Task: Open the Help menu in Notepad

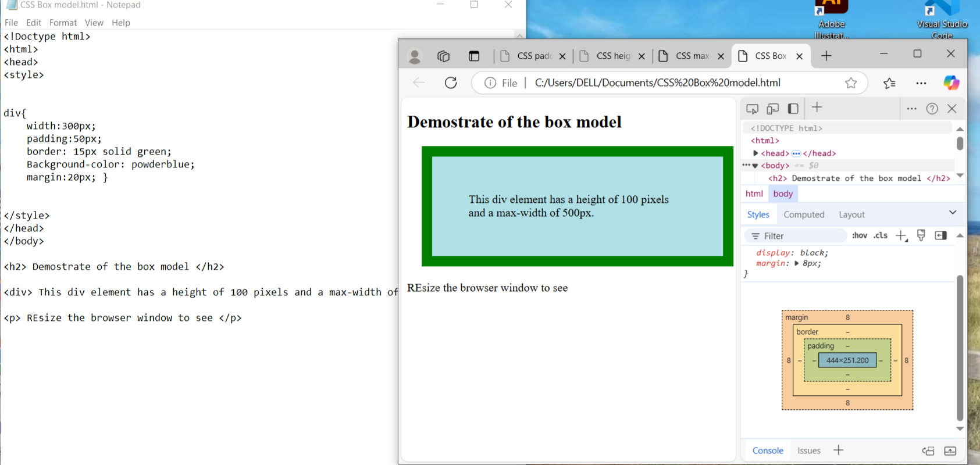Action: 121,23
